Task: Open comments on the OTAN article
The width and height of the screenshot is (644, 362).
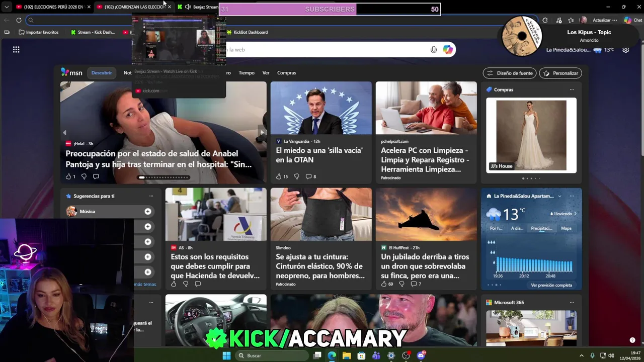Action: (308, 176)
